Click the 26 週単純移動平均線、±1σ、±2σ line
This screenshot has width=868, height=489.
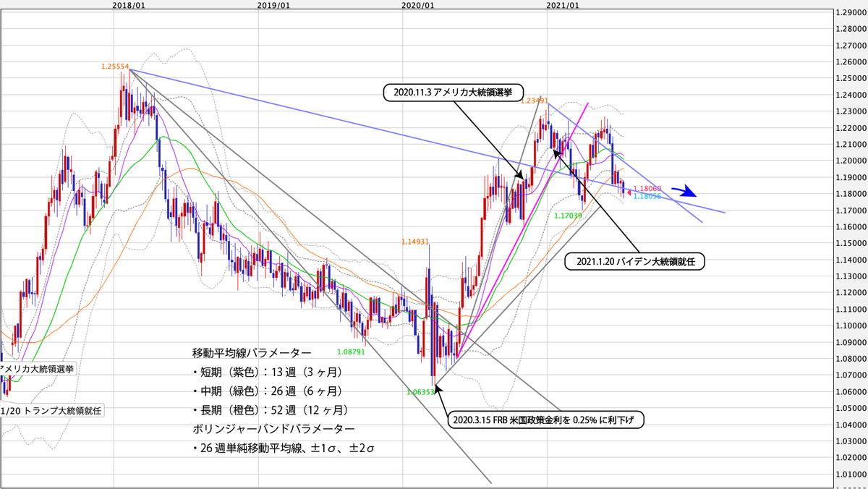click(x=283, y=448)
